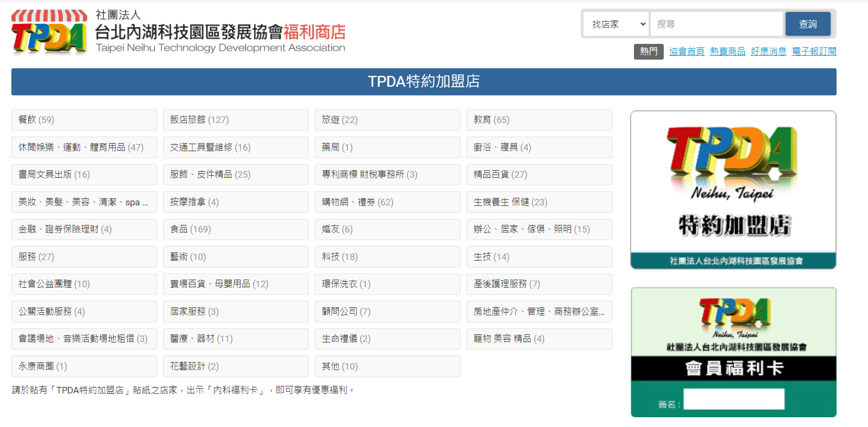
Task: Select the 旅遊 (22) category
Action: (x=387, y=120)
